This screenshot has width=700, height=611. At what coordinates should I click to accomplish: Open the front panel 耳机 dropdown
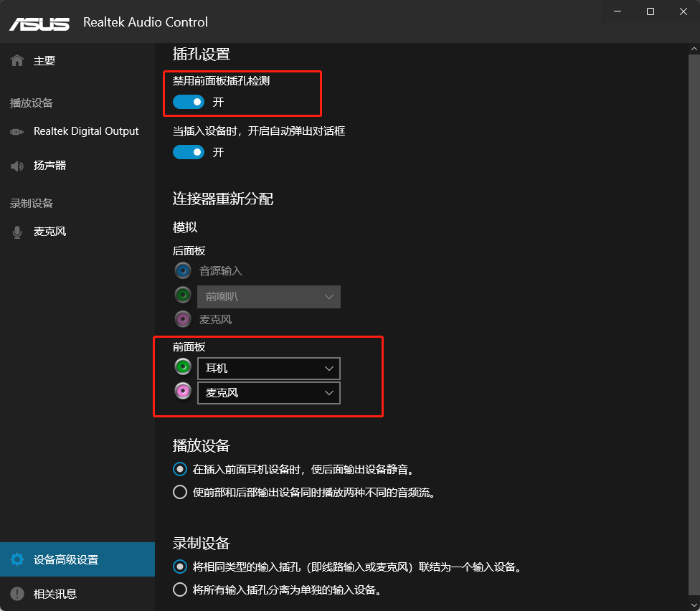[x=268, y=369]
